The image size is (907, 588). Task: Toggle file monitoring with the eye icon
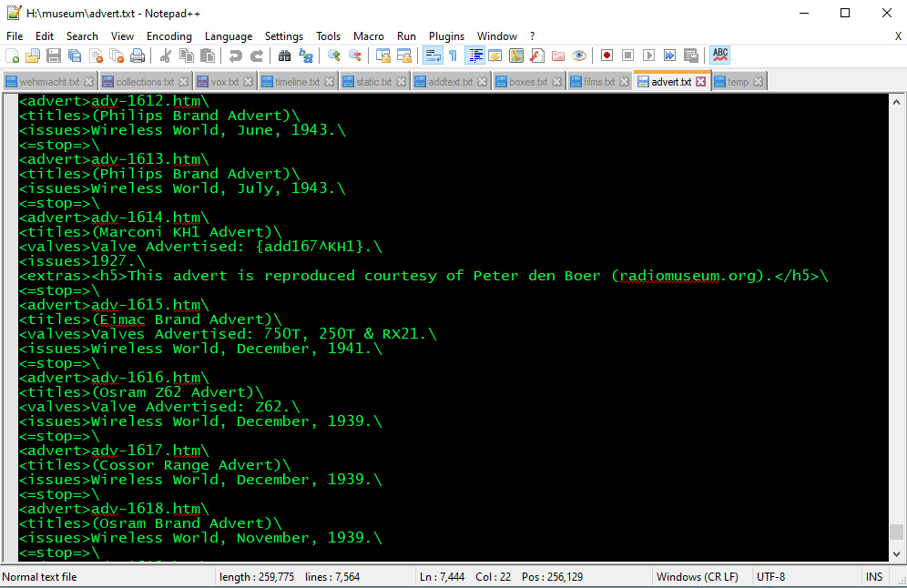point(578,56)
